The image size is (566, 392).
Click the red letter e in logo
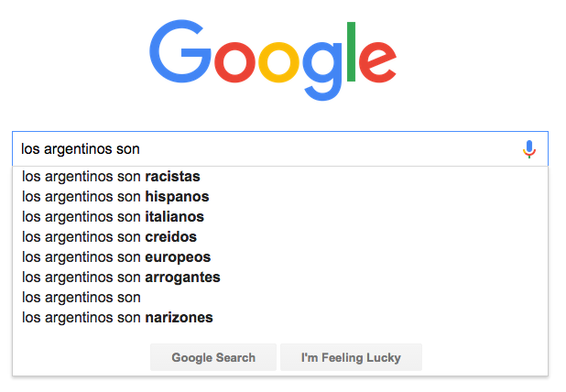tap(377, 62)
